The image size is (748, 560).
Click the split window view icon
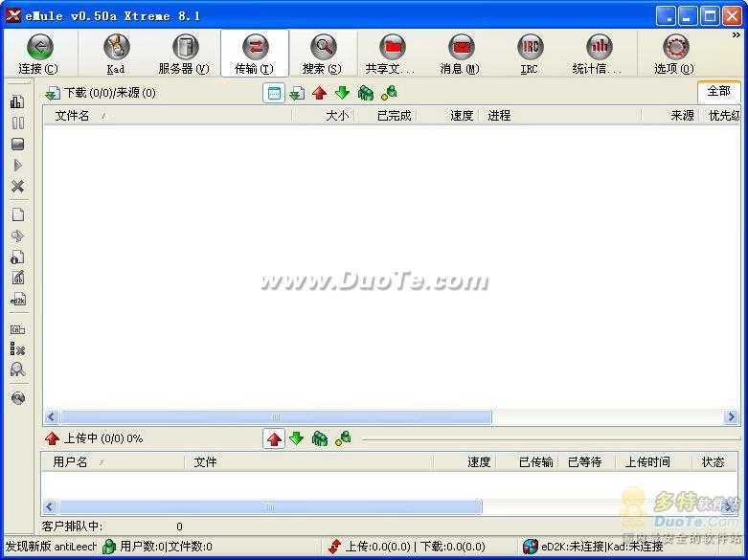point(274,93)
